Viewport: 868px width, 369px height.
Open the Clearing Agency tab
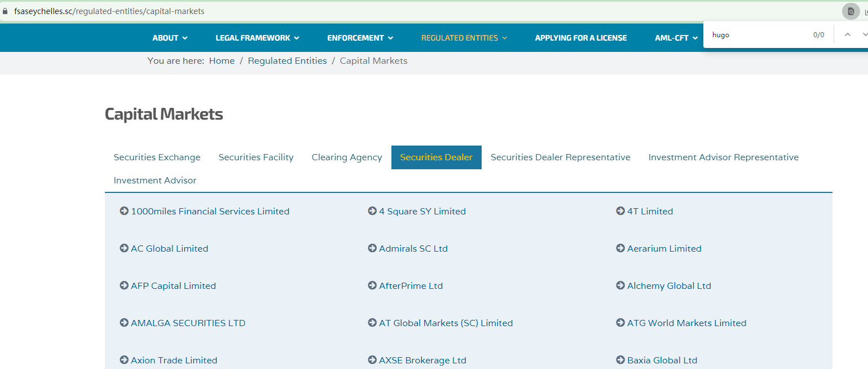(x=347, y=157)
